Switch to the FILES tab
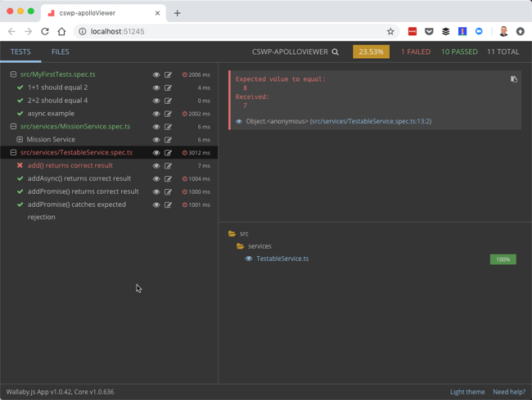Image resolution: width=532 pixels, height=400 pixels. 61,52
